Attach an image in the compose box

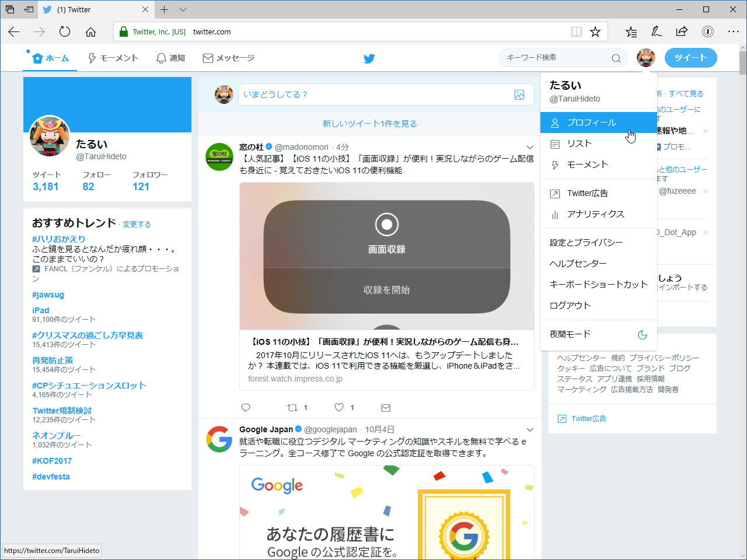pyautogui.click(x=519, y=94)
